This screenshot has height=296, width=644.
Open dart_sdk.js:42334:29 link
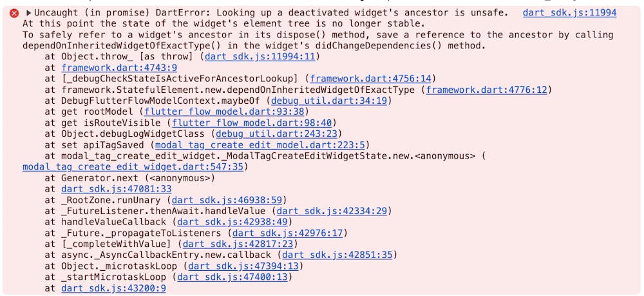point(332,212)
